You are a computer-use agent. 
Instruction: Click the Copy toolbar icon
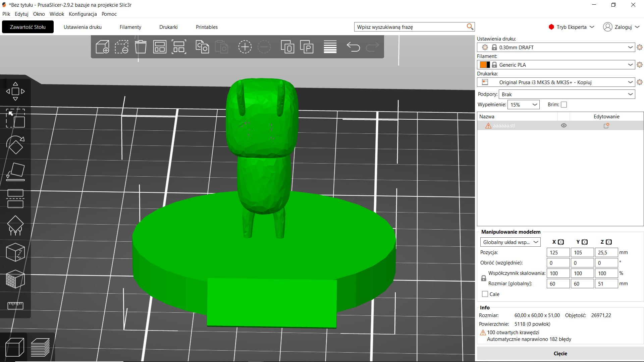(202, 47)
